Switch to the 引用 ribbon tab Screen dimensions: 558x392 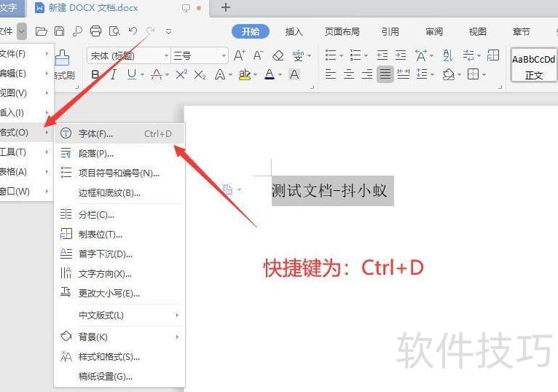pyautogui.click(x=390, y=31)
